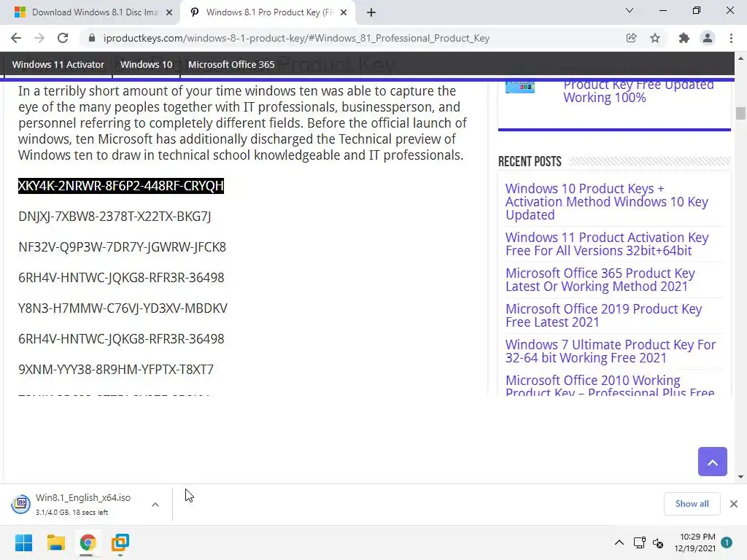The image size is (747, 560).
Task: Show hidden system tray icons
Action: click(x=619, y=542)
